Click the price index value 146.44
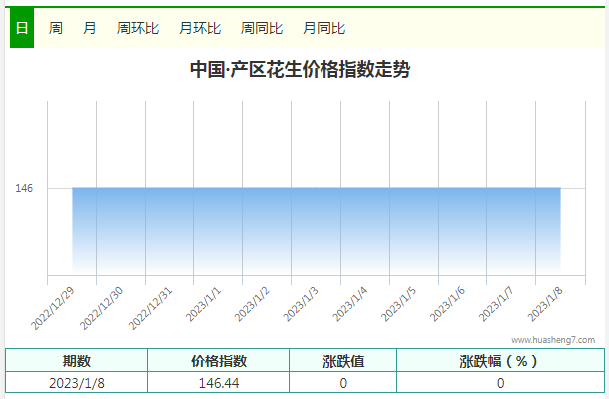 coord(219,383)
